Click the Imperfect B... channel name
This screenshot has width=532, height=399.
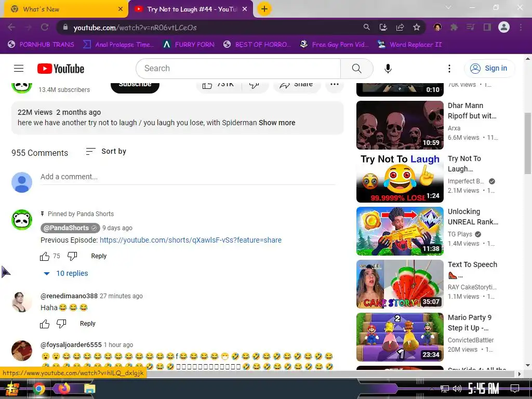coord(466,181)
